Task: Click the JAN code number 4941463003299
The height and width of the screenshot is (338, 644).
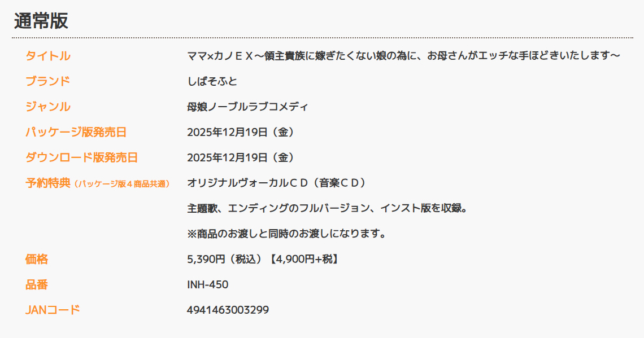Action: (x=228, y=310)
